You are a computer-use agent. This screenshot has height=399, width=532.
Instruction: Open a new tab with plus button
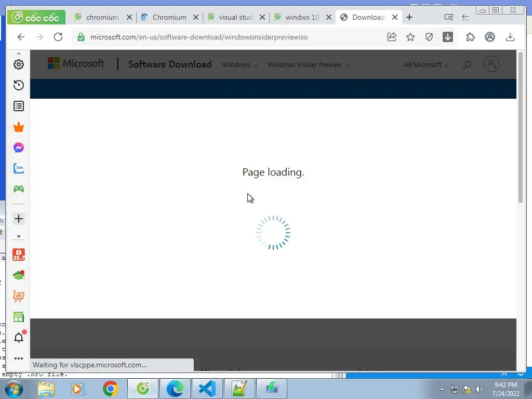(x=409, y=17)
